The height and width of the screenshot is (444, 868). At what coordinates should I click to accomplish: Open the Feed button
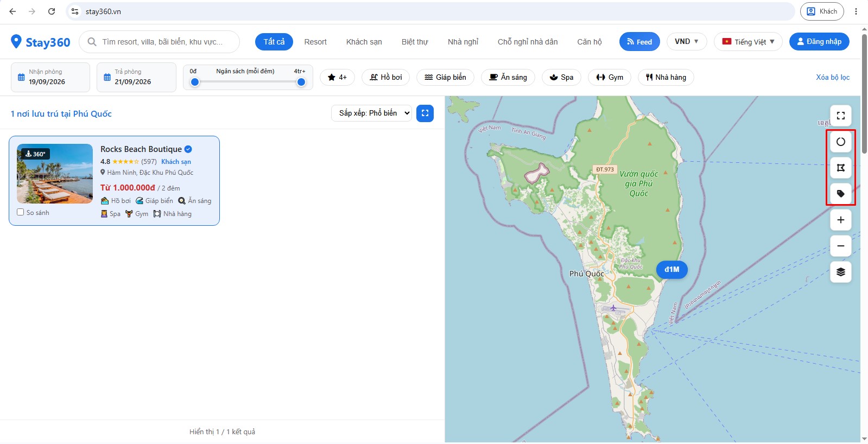click(639, 42)
